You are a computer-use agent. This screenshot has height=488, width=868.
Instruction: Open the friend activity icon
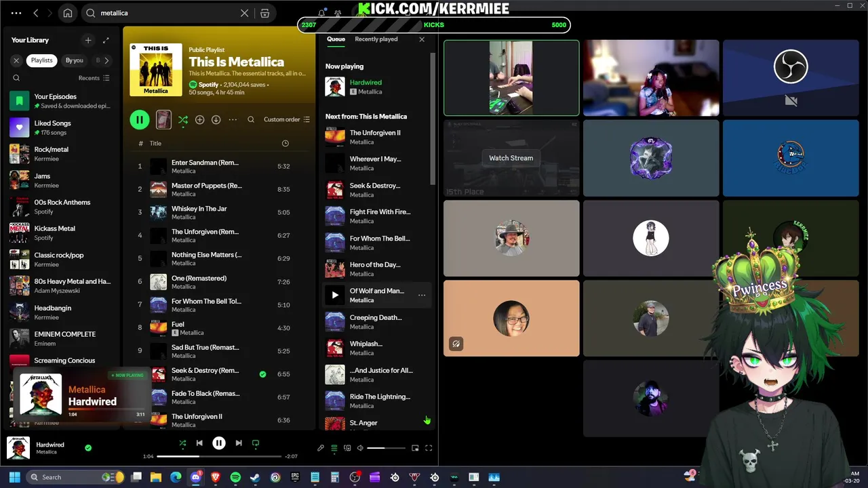pos(338,13)
